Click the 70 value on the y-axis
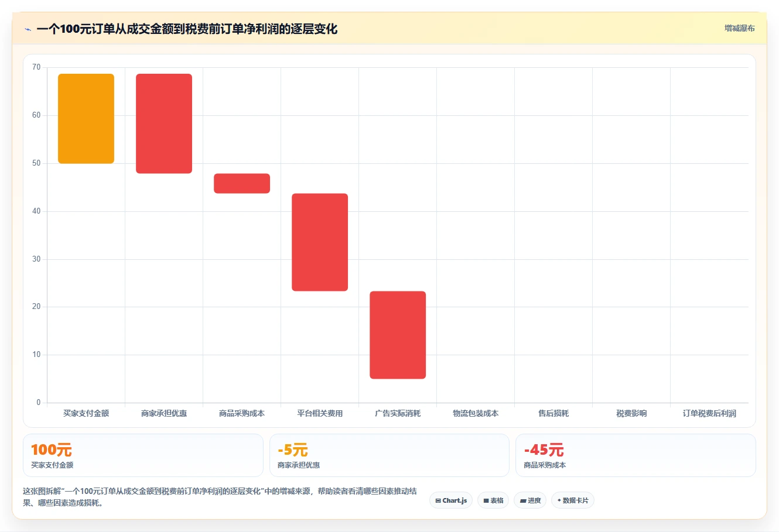The image size is (779, 532). tap(36, 67)
